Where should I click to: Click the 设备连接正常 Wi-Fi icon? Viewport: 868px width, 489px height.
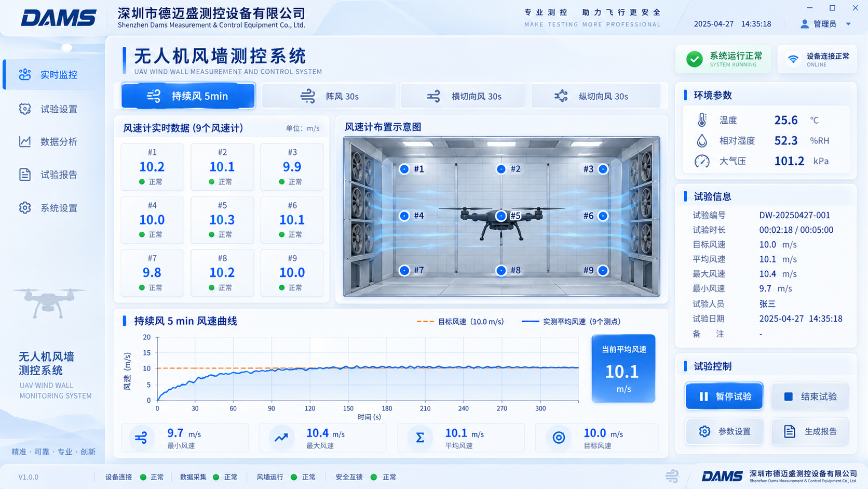tap(793, 59)
